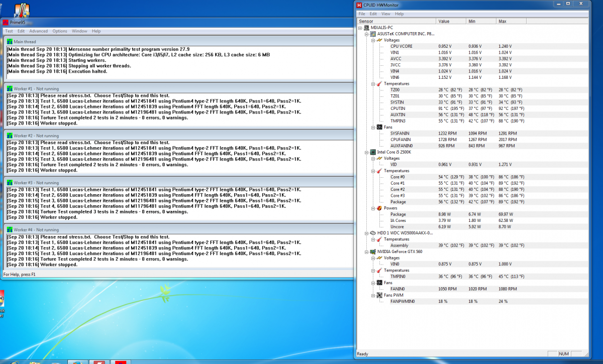This screenshot has height=364, width=603.
Task: Click the NUM indicator in HWMonitor status bar
Action: (x=564, y=354)
